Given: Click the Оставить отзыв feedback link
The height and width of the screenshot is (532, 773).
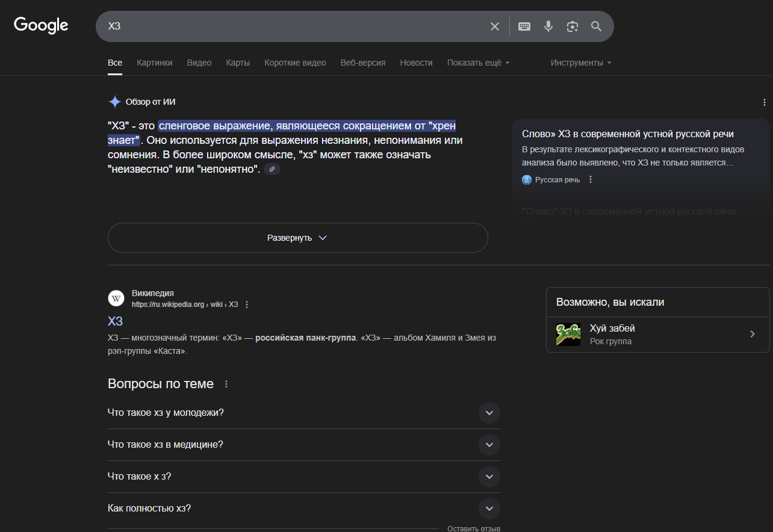Looking at the screenshot, I should pos(474,528).
